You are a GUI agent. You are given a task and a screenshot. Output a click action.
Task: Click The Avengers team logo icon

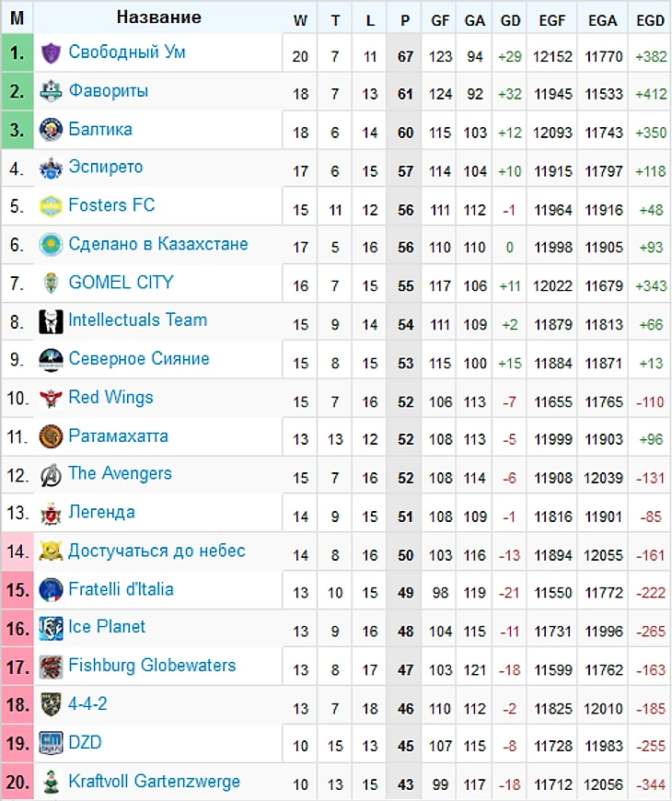[x=51, y=475]
